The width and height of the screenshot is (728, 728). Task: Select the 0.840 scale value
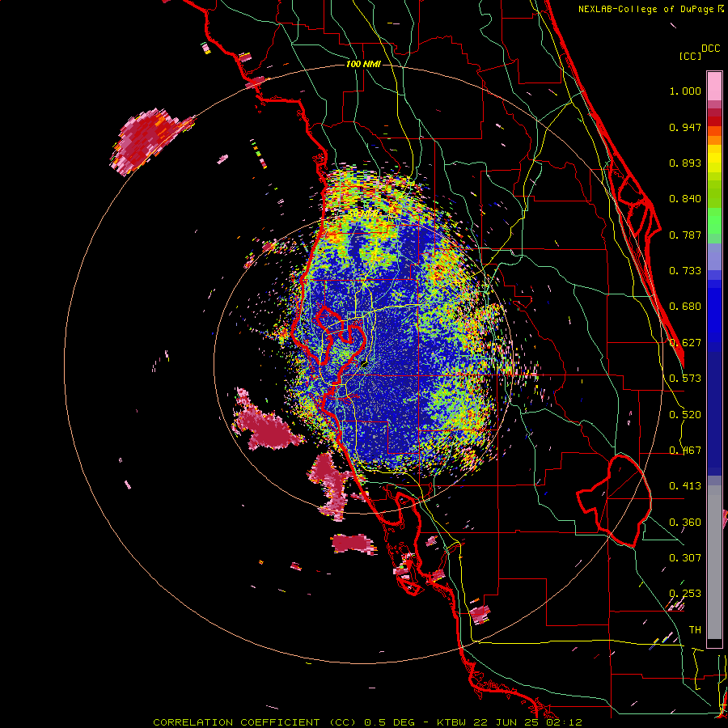coord(685,199)
